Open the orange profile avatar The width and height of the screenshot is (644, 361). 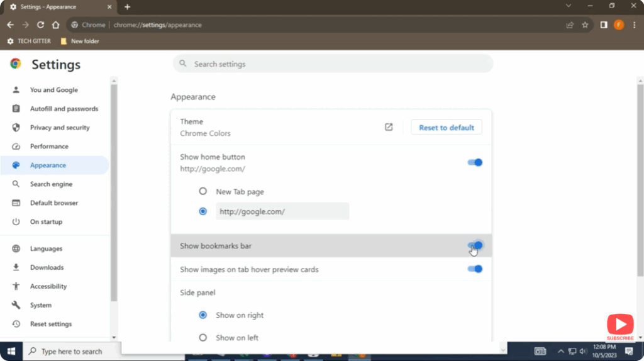tap(619, 25)
